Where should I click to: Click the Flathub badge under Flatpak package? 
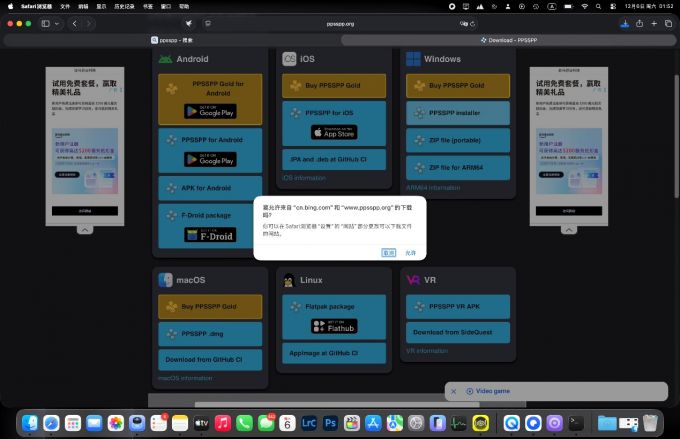click(333, 326)
